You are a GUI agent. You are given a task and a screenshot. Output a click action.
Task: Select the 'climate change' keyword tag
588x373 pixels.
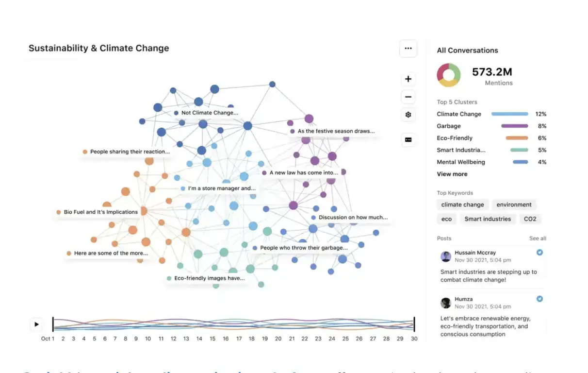pyautogui.click(x=462, y=205)
